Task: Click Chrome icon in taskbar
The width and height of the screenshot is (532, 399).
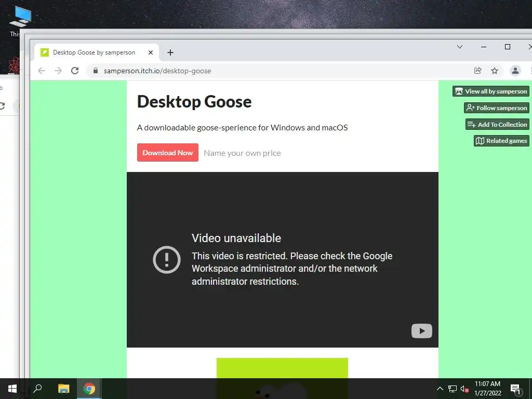Action: point(89,389)
